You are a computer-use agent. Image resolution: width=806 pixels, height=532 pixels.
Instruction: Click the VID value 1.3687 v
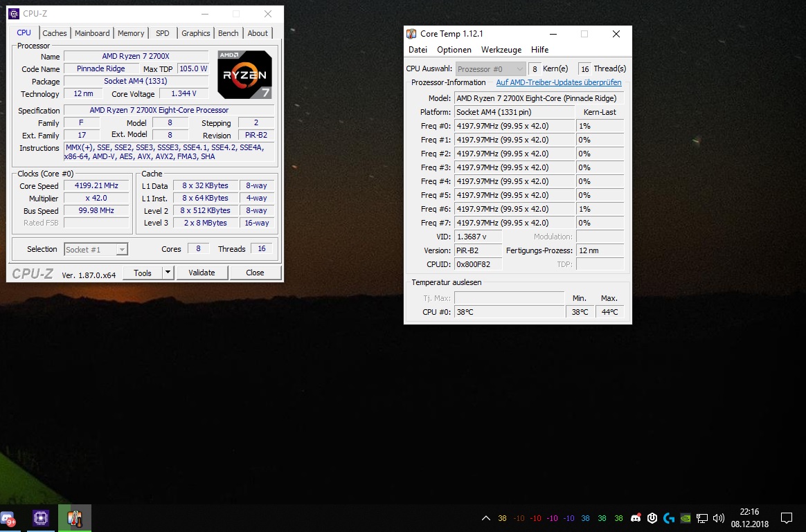(478, 237)
